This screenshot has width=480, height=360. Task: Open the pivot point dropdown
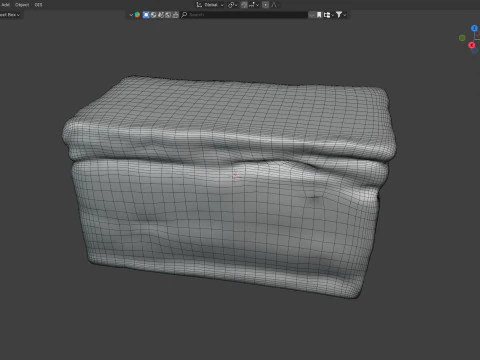point(232,5)
